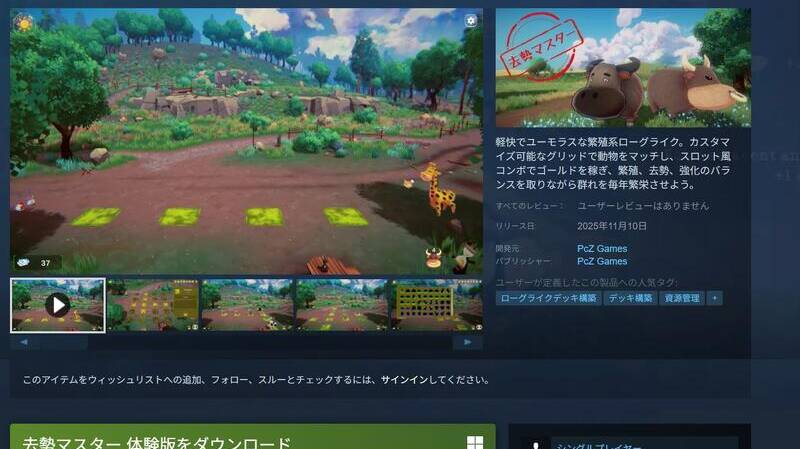Open the settings gear in the video corner

(x=471, y=20)
